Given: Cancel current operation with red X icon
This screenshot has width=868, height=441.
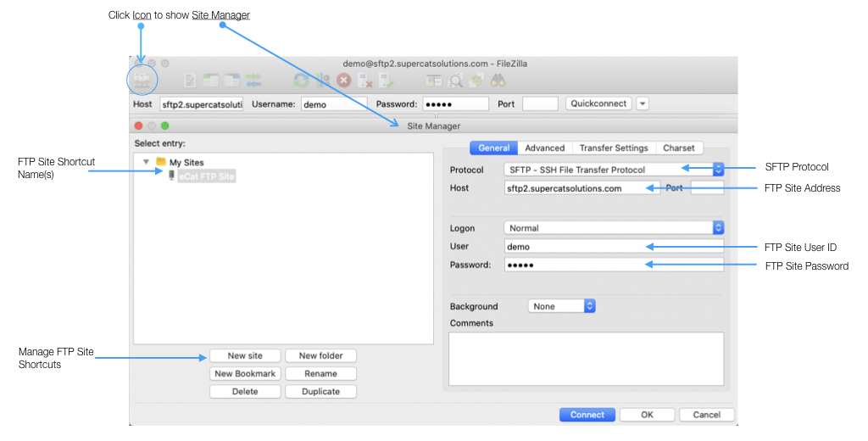Looking at the screenshot, I should (x=344, y=81).
